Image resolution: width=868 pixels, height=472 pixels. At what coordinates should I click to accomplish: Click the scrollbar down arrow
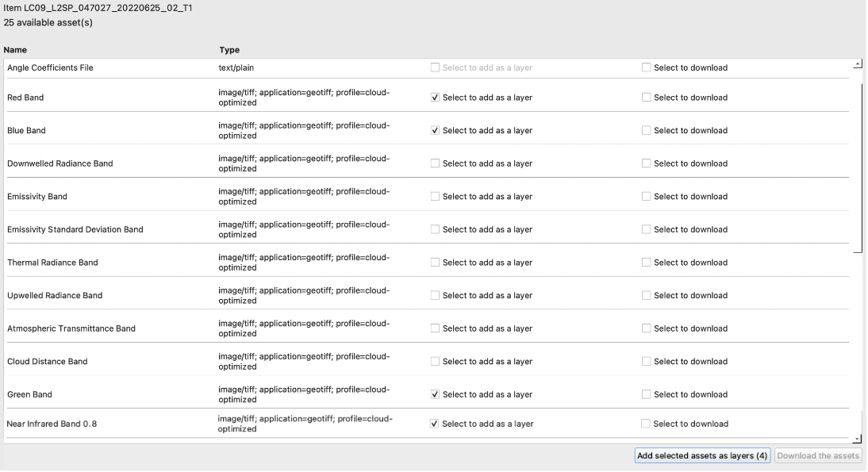pos(858,439)
